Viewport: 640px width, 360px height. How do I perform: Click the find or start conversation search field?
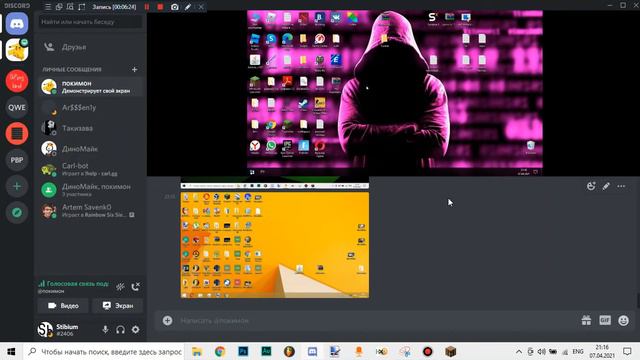90,22
